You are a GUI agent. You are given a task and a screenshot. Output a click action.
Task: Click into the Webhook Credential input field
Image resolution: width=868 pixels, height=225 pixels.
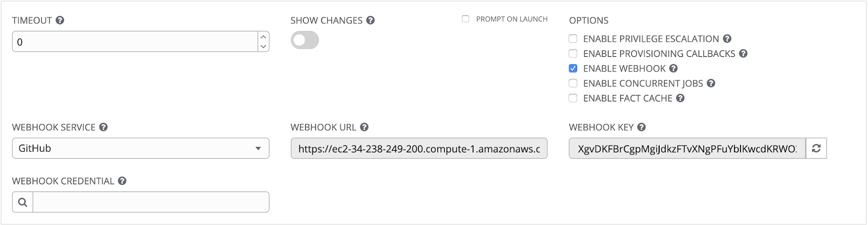coord(151,202)
